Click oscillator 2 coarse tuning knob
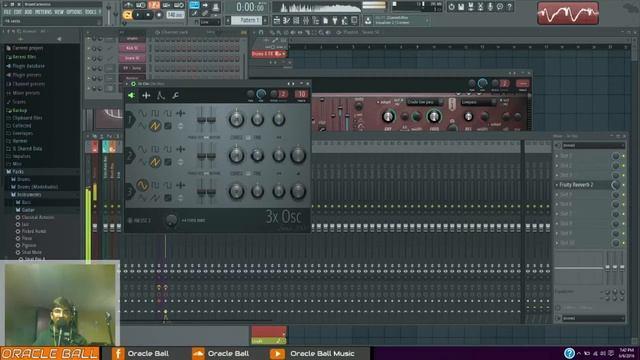 [236, 156]
